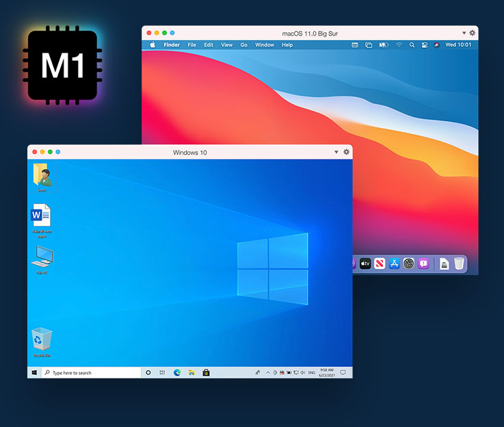Open the Window menu in macOS
This screenshot has width=504, height=427.
(x=265, y=44)
